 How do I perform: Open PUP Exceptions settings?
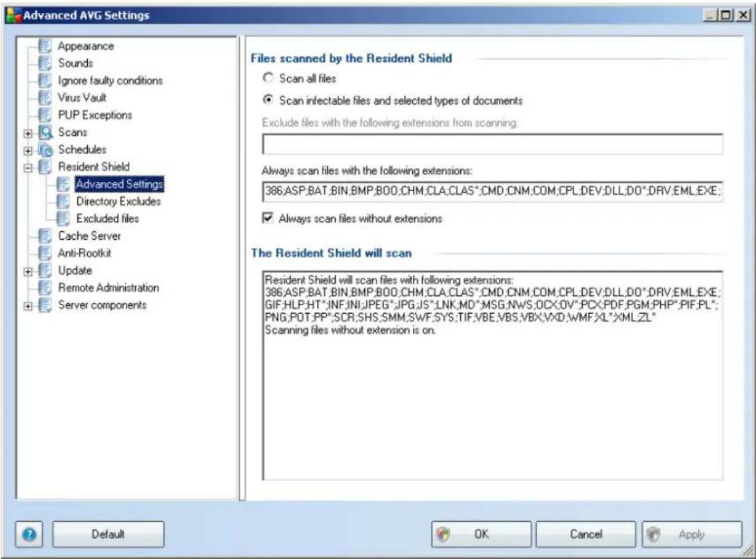click(95, 115)
